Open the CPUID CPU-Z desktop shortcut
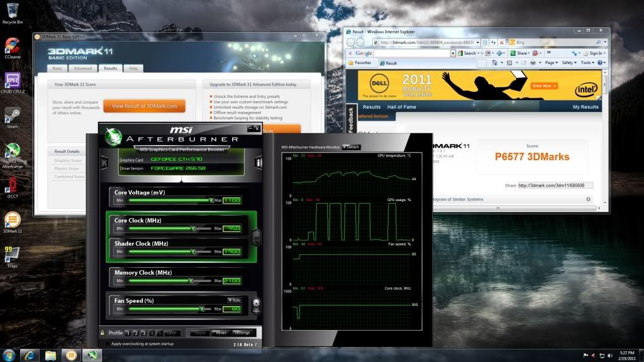 (13, 82)
